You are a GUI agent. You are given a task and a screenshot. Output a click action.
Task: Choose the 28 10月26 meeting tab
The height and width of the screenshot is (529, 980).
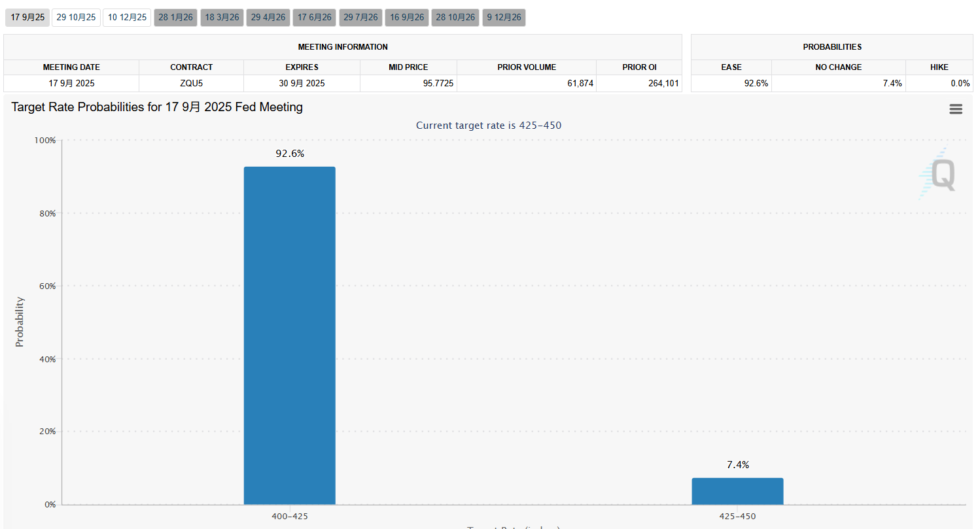pos(455,18)
